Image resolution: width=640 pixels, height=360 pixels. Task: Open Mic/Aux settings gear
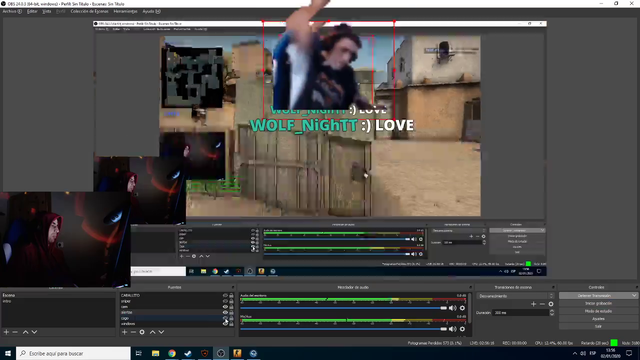pos(462,329)
